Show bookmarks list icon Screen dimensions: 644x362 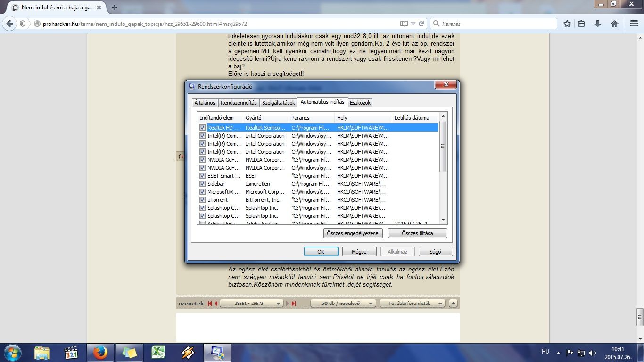coord(582,24)
